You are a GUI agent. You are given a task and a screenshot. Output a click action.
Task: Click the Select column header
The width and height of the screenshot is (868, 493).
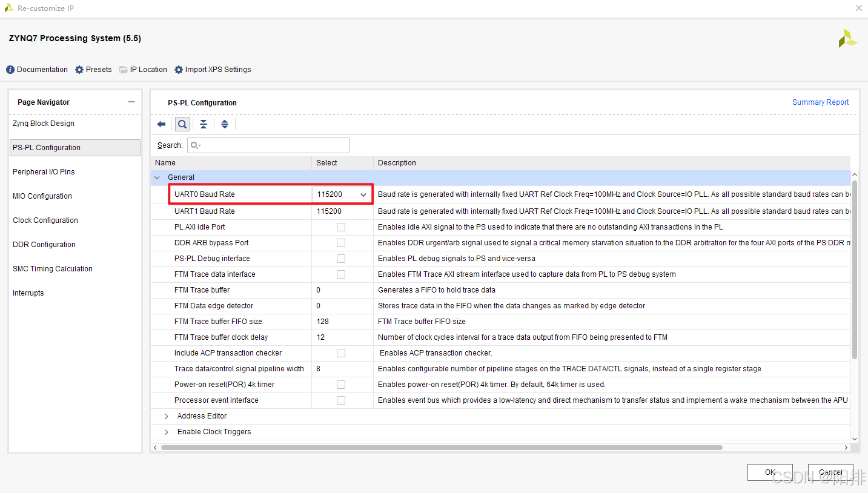[x=343, y=163]
